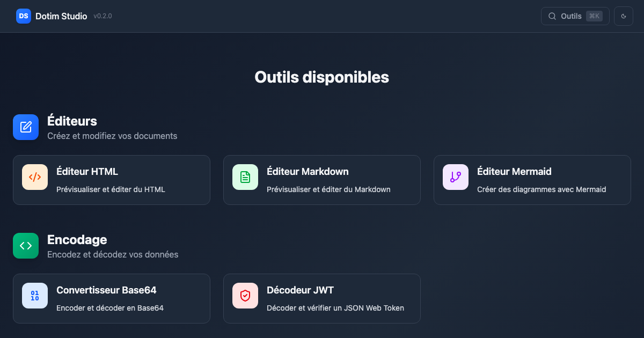Open the Éditeur Mermaid title link

(x=514, y=172)
